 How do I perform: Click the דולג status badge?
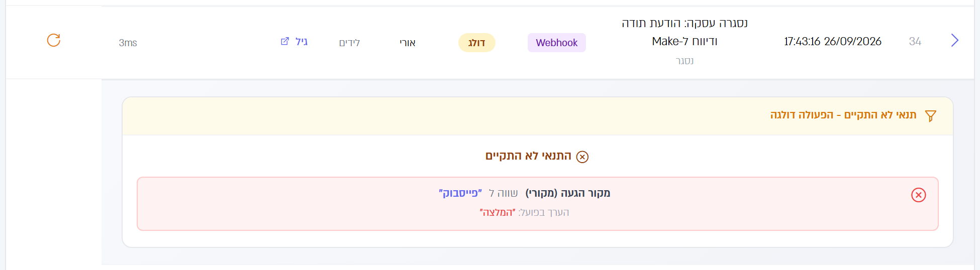pos(477,43)
